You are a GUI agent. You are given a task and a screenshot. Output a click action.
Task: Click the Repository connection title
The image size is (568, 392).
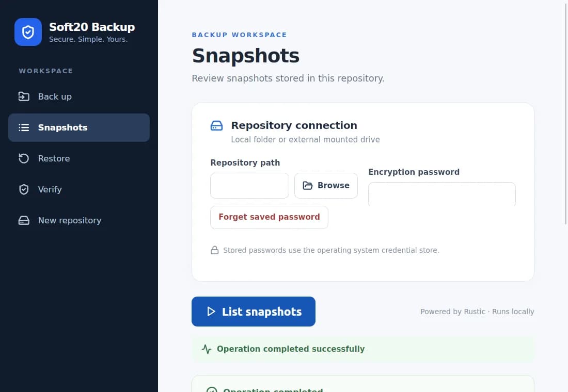pos(294,125)
